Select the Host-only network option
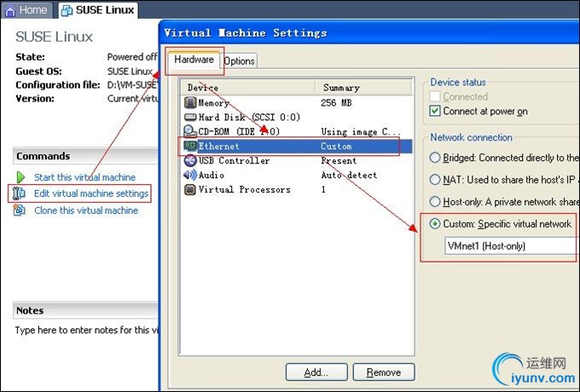Viewport: 580px width, 392px height. [435, 202]
